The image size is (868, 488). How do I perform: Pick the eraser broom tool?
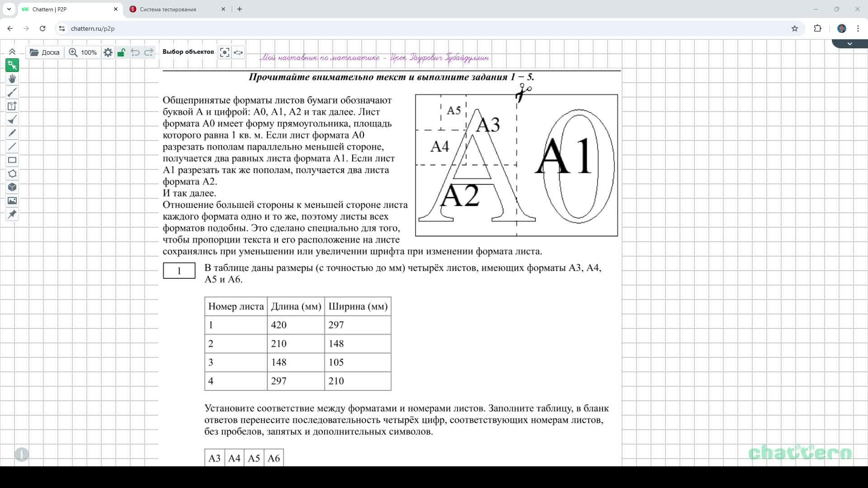[x=12, y=120]
